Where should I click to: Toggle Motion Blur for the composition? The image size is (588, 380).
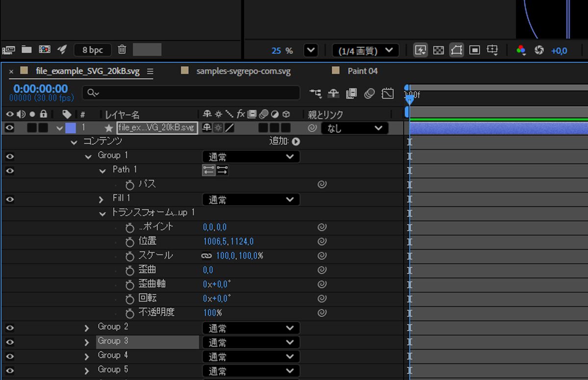(x=369, y=93)
